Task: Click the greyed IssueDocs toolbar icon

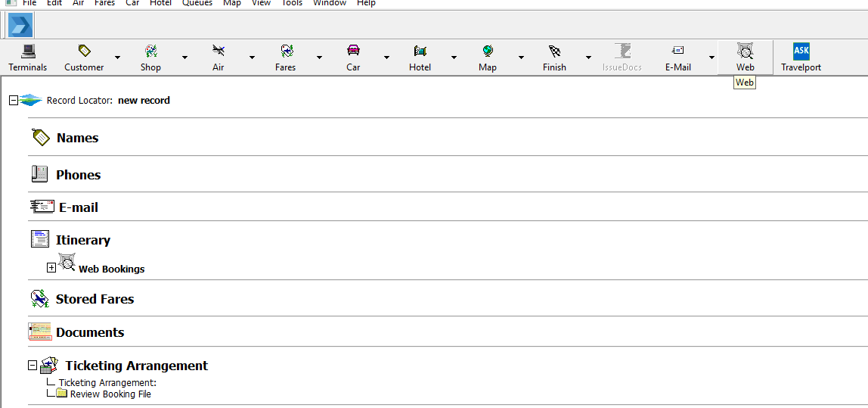Action: pyautogui.click(x=622, y=51)
